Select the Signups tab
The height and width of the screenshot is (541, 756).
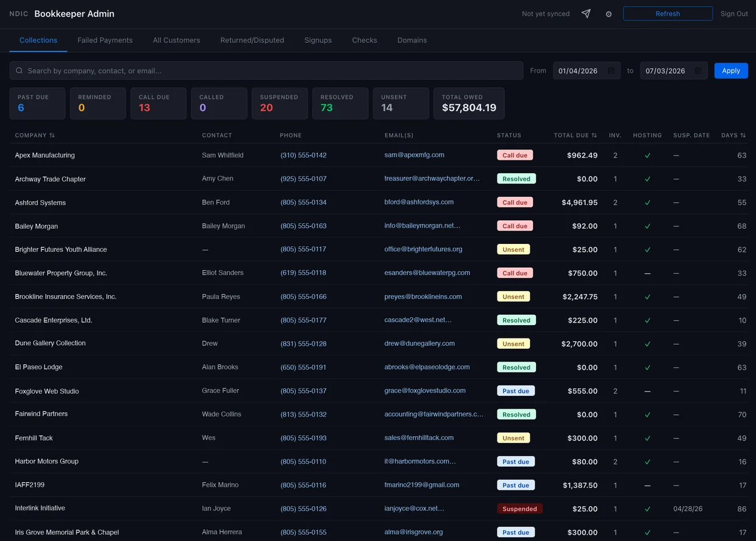[318, 40]
